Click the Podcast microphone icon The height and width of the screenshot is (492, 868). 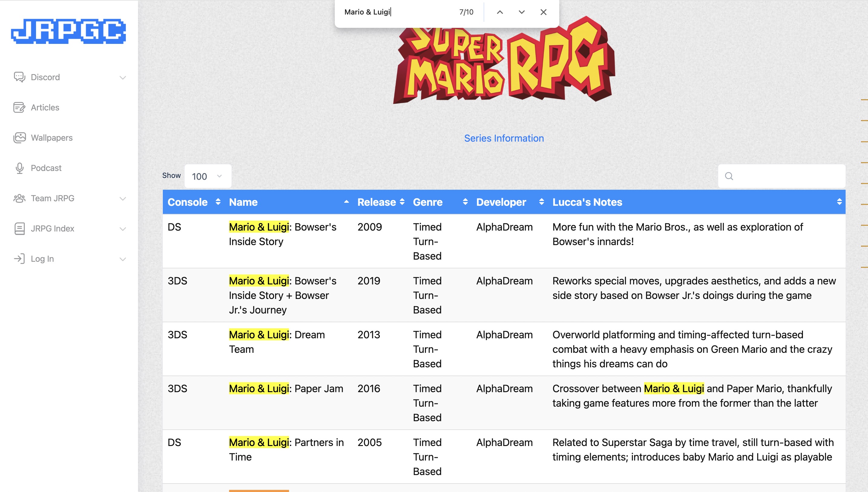(x=20, y=168)
